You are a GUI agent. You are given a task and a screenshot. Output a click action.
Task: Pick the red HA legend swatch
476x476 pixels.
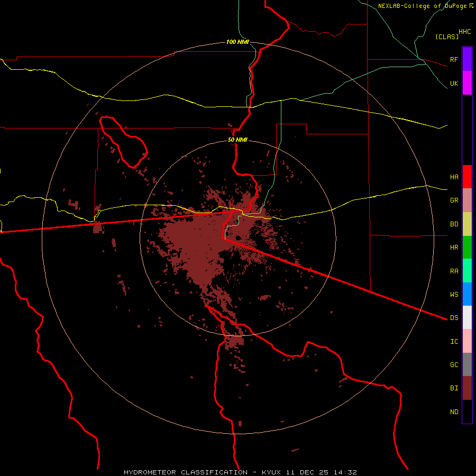pos(467,177)
